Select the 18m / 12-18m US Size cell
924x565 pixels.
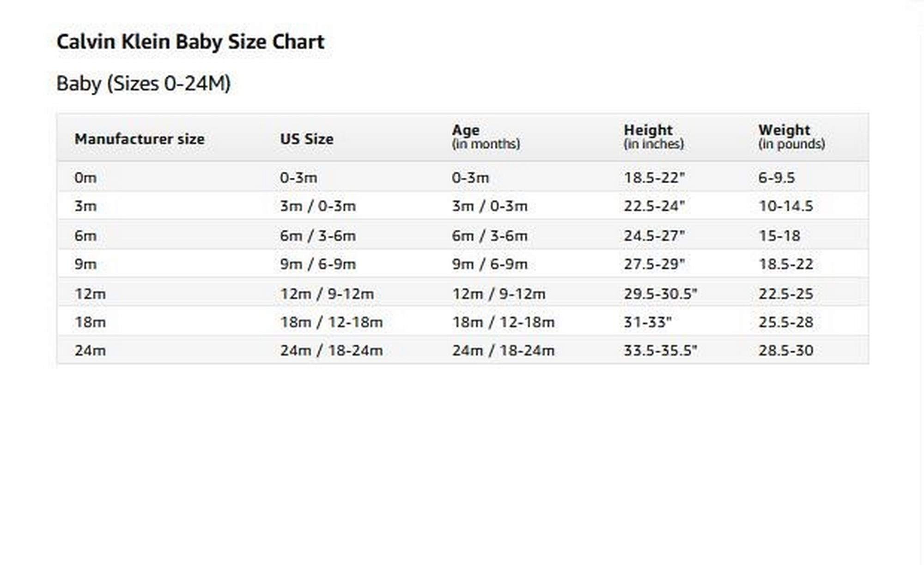pyautogui.click(x=331, y=322)
